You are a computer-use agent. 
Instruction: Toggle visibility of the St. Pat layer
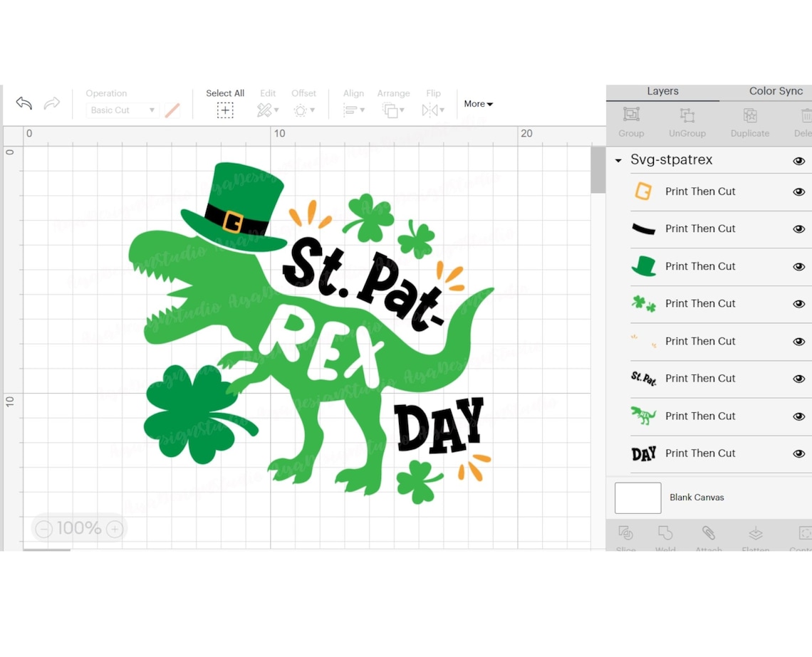tap(799, 379)
